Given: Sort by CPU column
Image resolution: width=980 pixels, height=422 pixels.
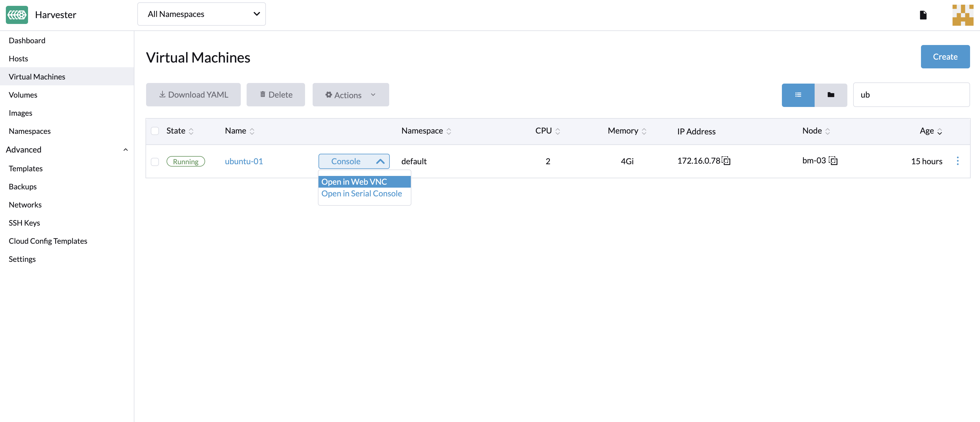Looking at the screenshot, I should (x=548, y=131).
